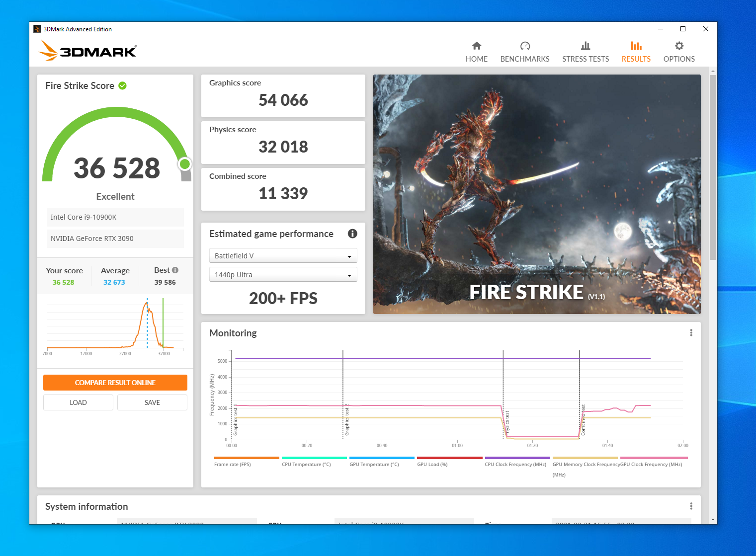Click your score value 36 528 in green

coord(63,282)
